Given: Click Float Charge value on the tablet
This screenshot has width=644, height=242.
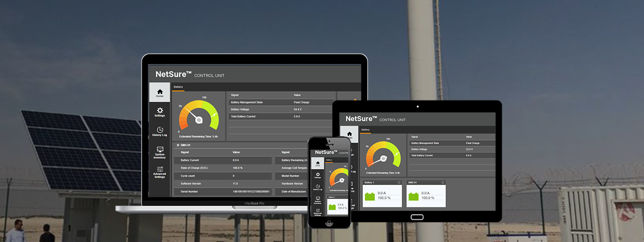Looking at the screenshot, I should pos(473,143).
